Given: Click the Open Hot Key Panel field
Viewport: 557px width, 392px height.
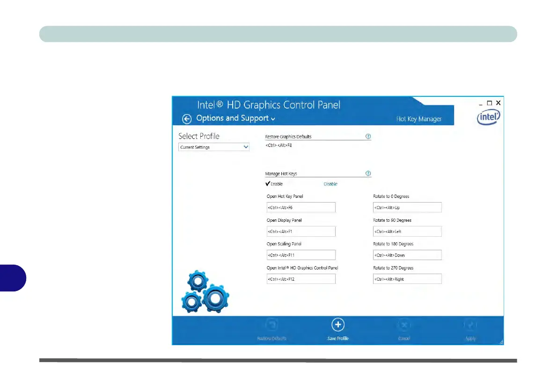Looking at the screenshot, I should (x=301, y=207).
